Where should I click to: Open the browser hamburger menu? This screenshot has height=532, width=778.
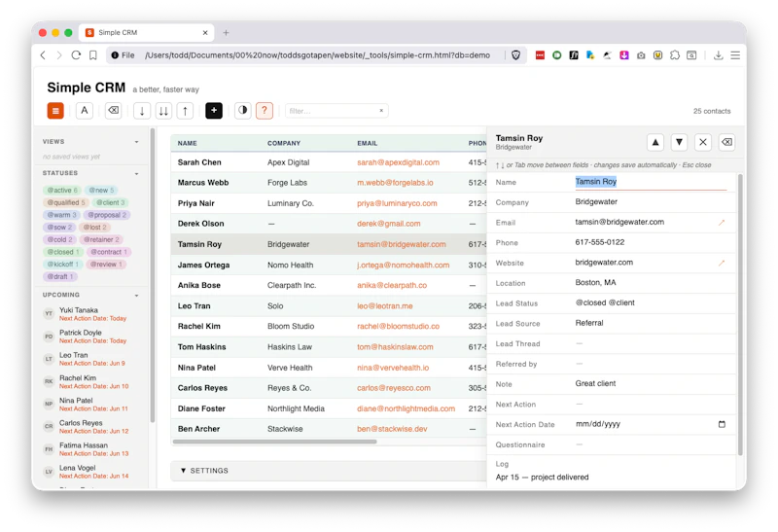[x=735, y=55]
